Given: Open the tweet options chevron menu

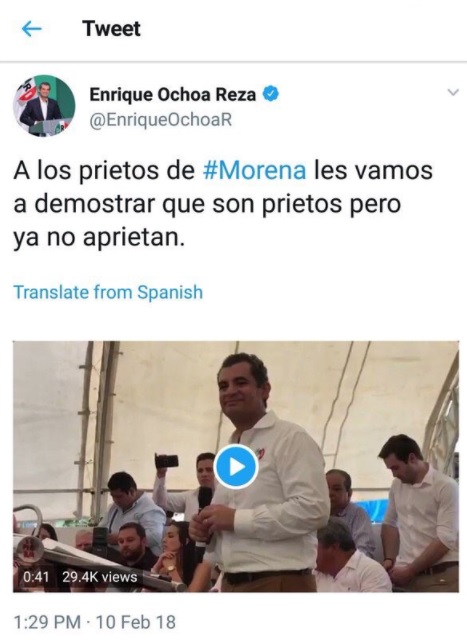Looking at the screenshot, I should click(x=453, y=93).
